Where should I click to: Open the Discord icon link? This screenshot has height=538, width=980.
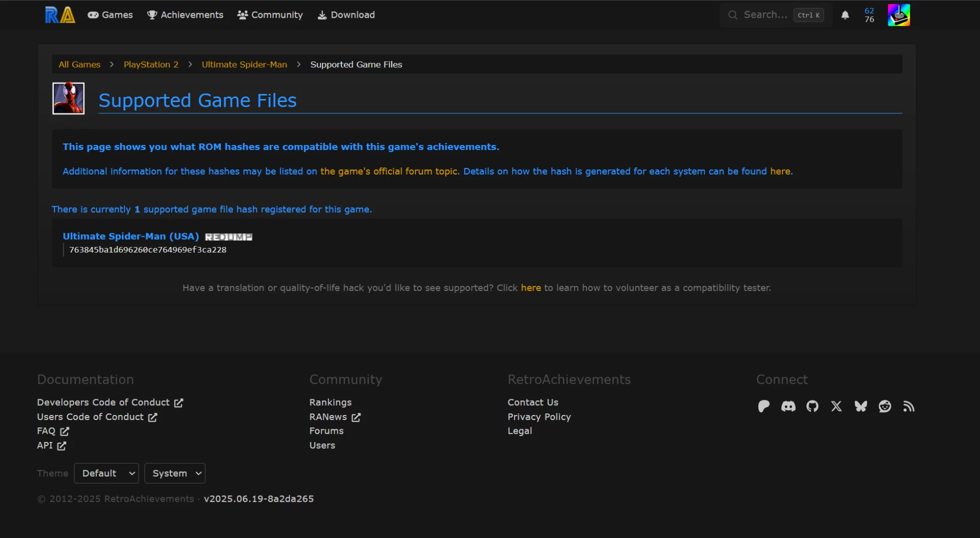(788, 406)
